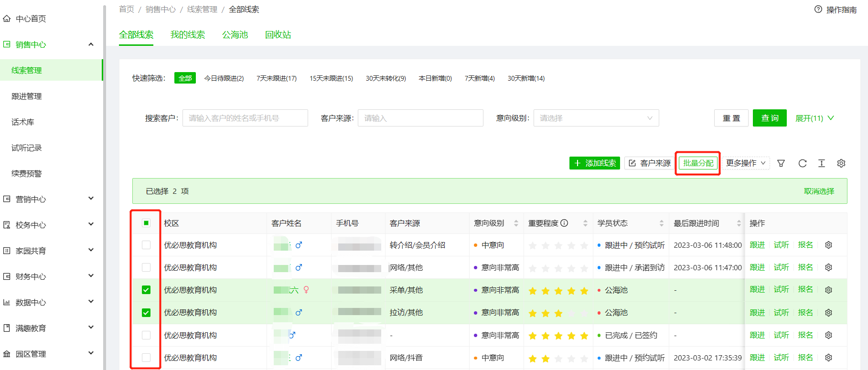
Task: Click 跟进 for the 网络/其他 row
Action: click(757, 267)
